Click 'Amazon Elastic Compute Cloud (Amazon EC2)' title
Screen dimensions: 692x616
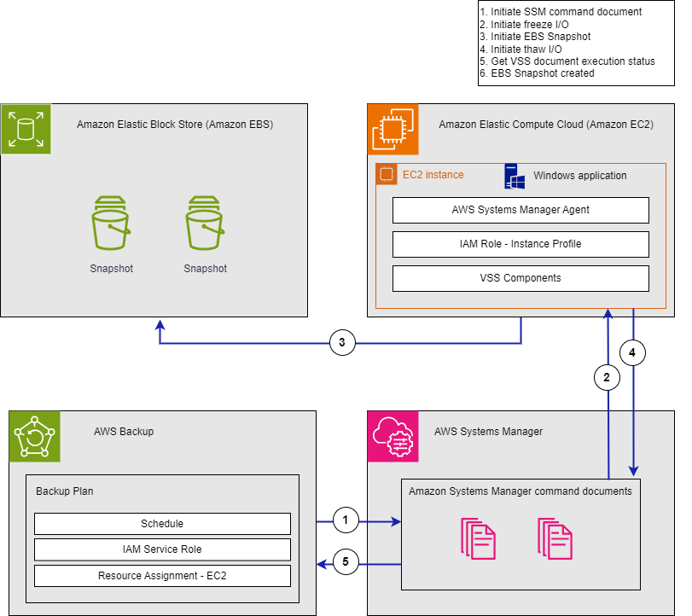click(x=546, y=125)
